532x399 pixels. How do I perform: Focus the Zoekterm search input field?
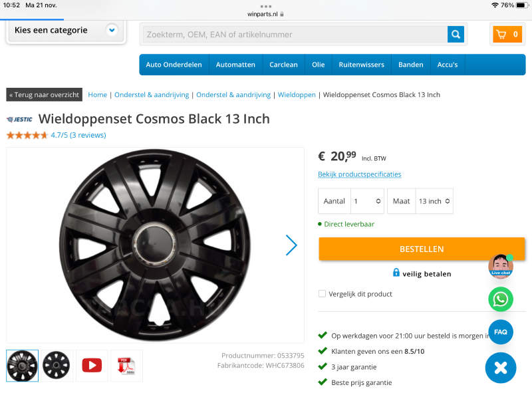(x=293, y=35)
